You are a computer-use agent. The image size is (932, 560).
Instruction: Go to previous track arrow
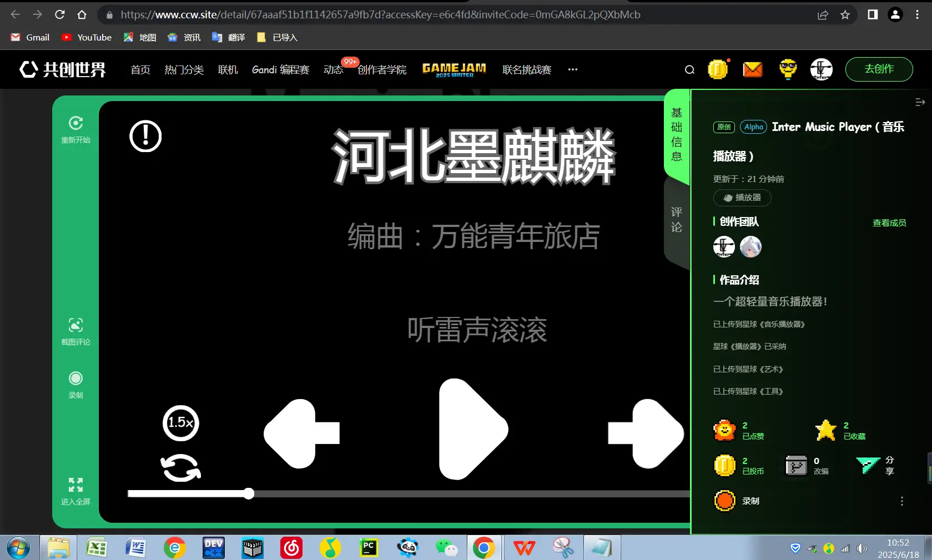[301, 433]
